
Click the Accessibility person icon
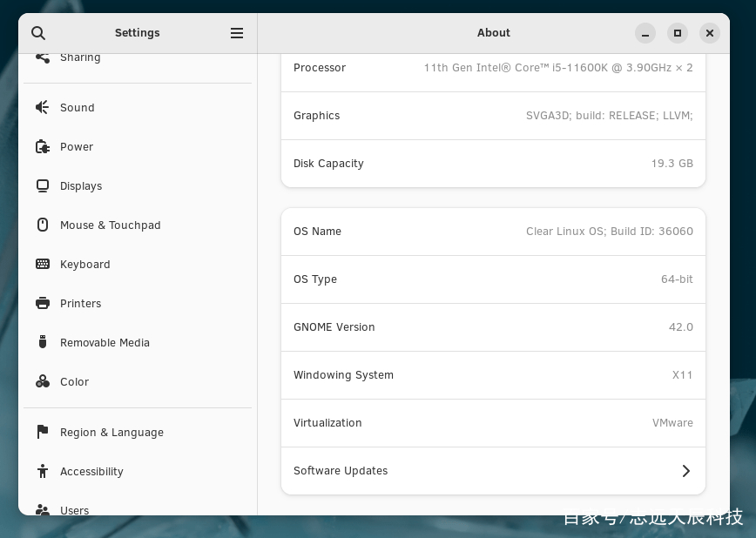pyautogui.click(x=43, y=471)
